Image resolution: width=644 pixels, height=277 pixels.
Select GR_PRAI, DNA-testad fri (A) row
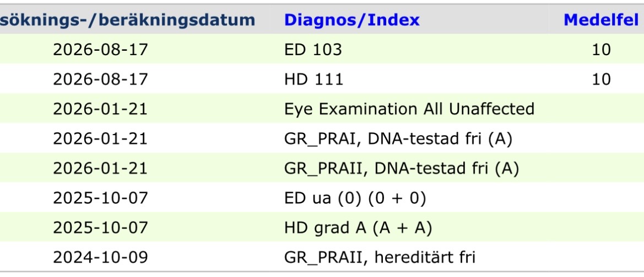point(398,138)
